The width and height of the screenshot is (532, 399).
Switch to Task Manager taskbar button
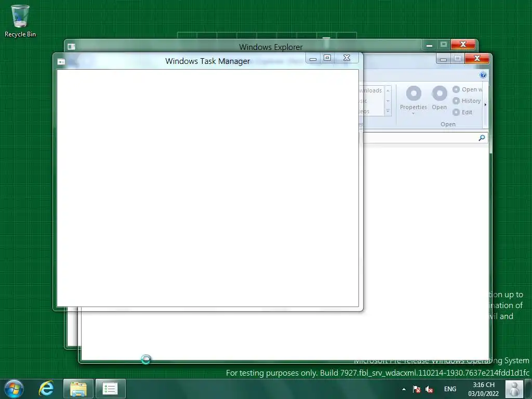[x=110, y=389]
